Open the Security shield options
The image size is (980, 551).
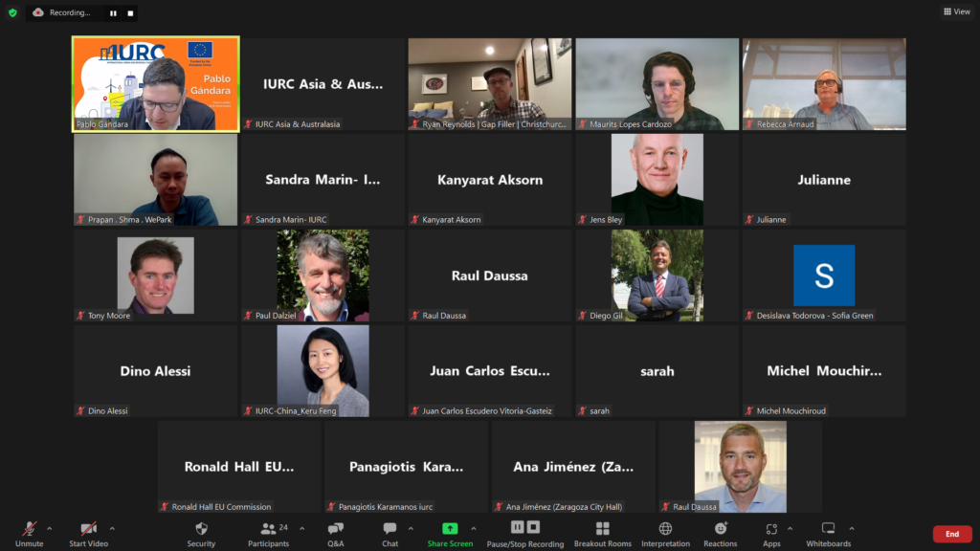(x=201, y=533)
